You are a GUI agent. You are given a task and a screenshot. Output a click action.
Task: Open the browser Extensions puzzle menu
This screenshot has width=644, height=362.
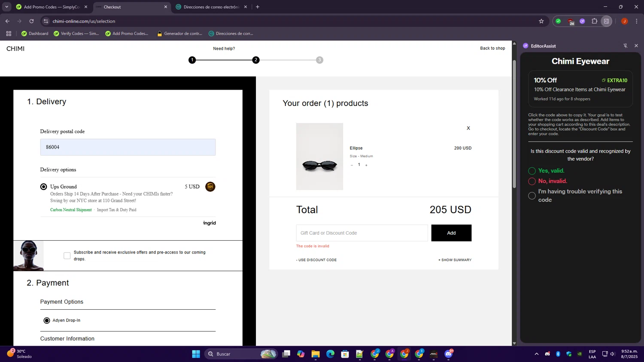point(595,21)
